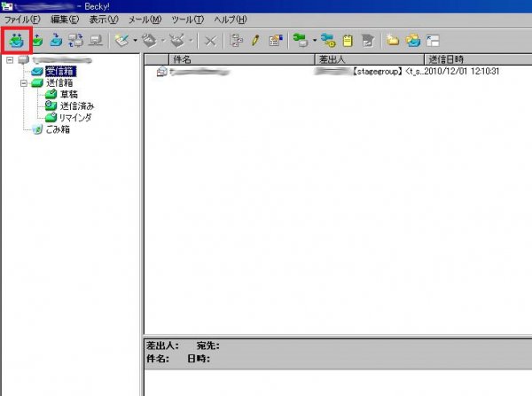Click the yellow pencil toolbar icon
Screen dimensions: 532x396
pyautogui.click(x=254, y=40)
